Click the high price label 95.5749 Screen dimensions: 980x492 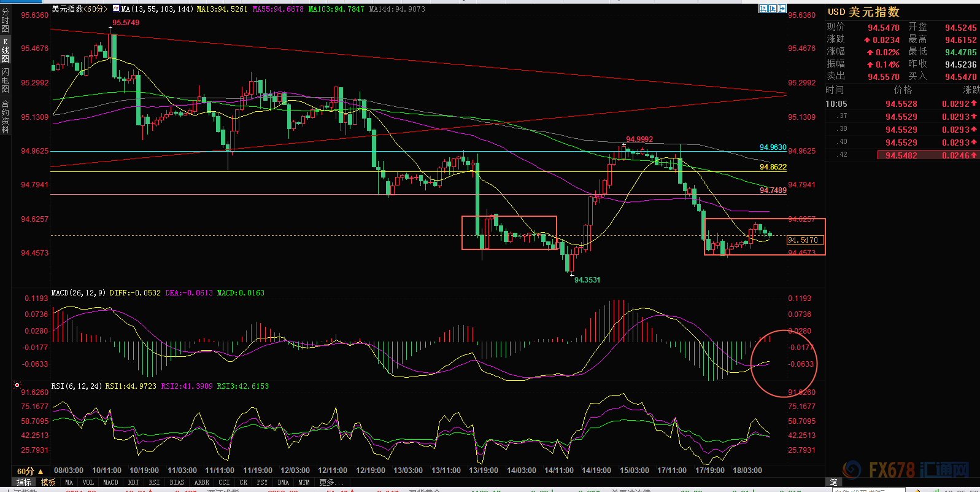(x=126, y=23)
